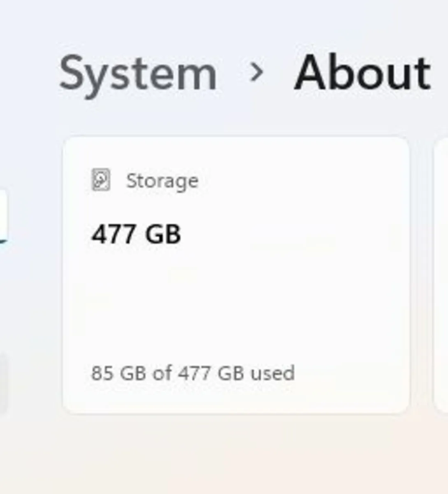The height and width of the screenshot is (494, 448).
Task: Click the "85 GB of 477 GB used" text
Action: pos(193,373)
